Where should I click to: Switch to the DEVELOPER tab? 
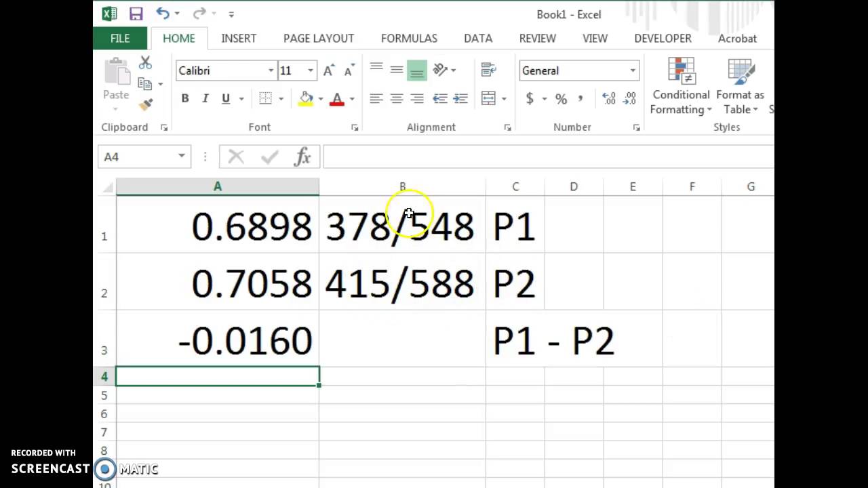tap(663, 39)
